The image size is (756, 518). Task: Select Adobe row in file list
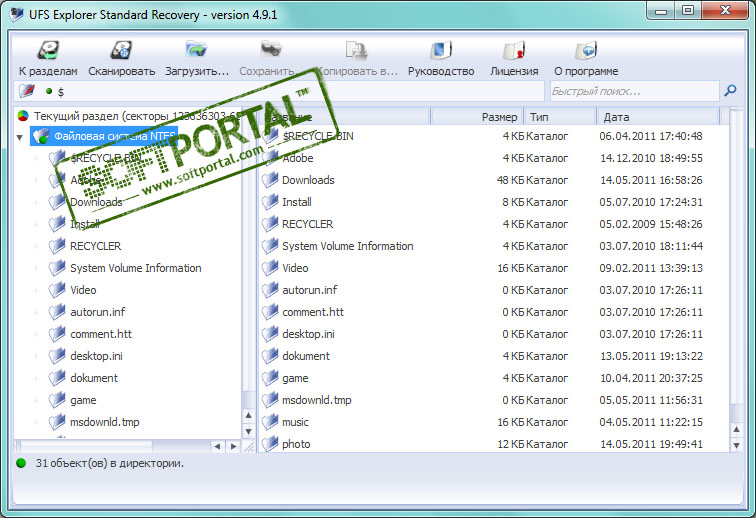(x=494, y=158)
